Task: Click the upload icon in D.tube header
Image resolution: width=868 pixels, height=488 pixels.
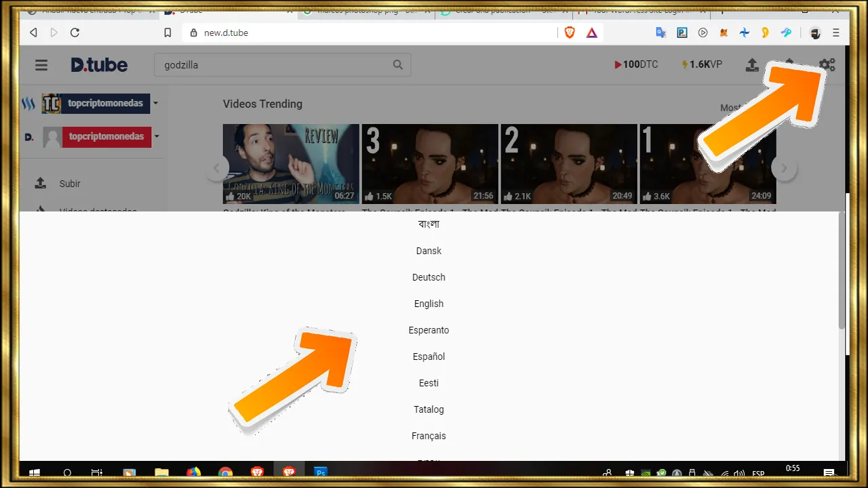Action: (x=752, y=65)
